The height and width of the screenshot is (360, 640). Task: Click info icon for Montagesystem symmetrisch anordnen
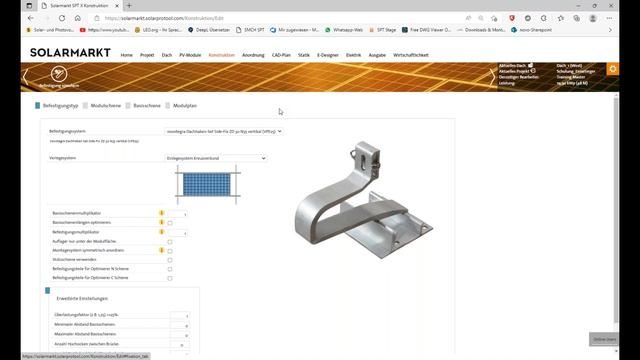[x=162, y=250]
